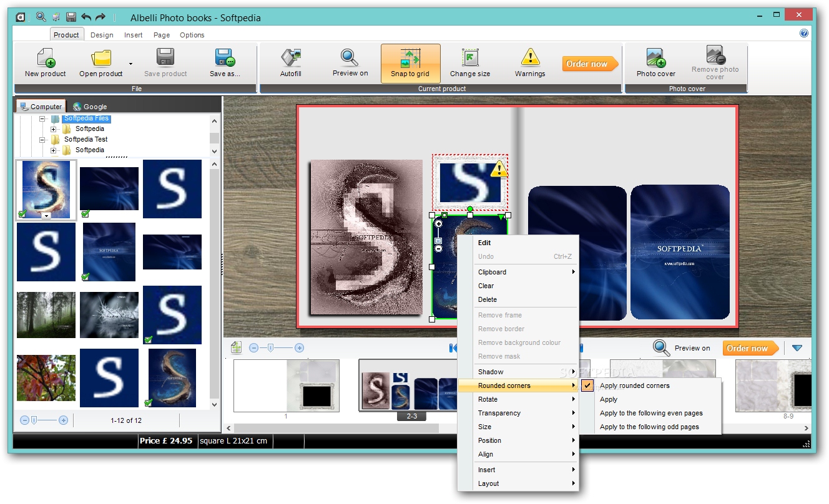Add a Photo cover

click(x=656, y=63)
